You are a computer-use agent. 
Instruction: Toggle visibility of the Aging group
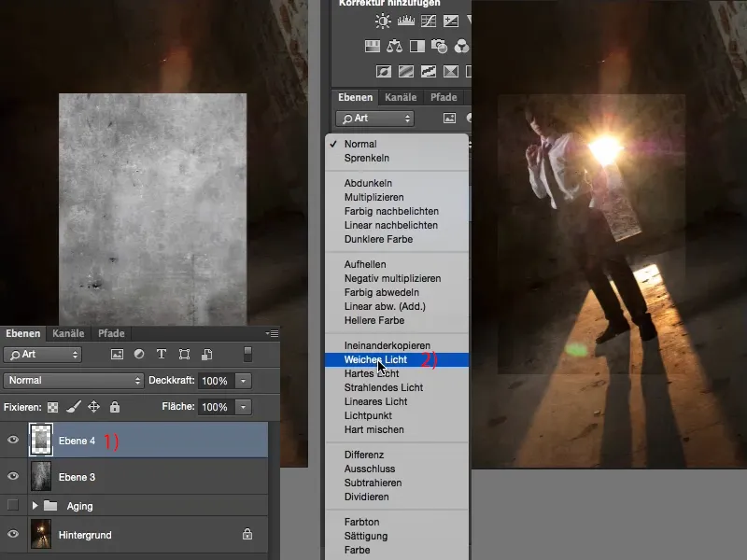coord(14,506)
